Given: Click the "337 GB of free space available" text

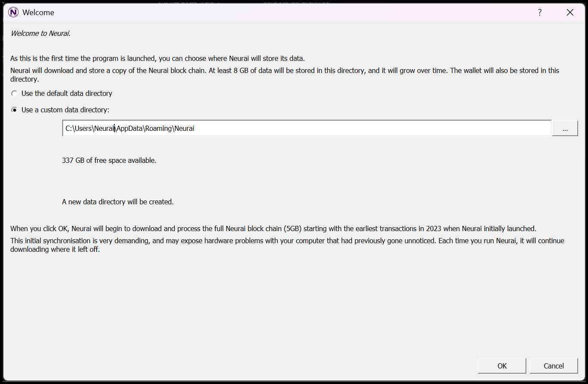Looking at the screenshot, I should 109,161.
